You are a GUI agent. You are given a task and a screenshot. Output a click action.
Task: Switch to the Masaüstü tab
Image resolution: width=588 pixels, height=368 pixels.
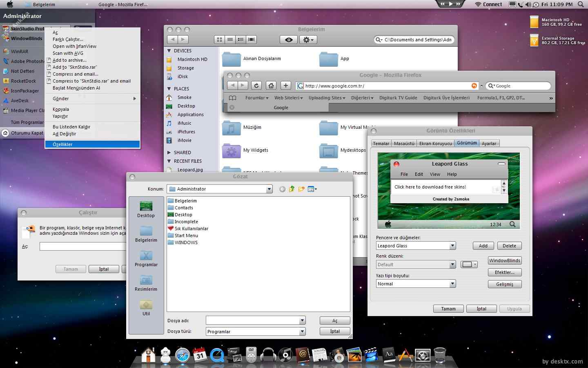[404, 144]
